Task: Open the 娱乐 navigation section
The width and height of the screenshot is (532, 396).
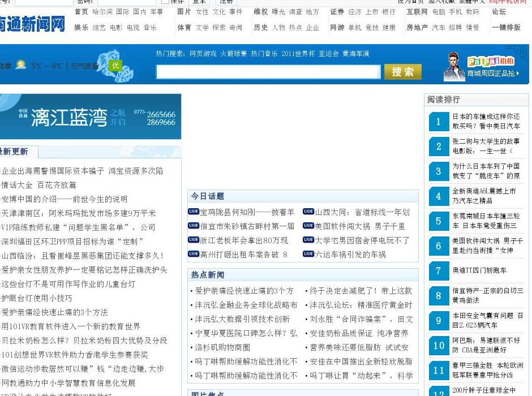Action: 81,28
